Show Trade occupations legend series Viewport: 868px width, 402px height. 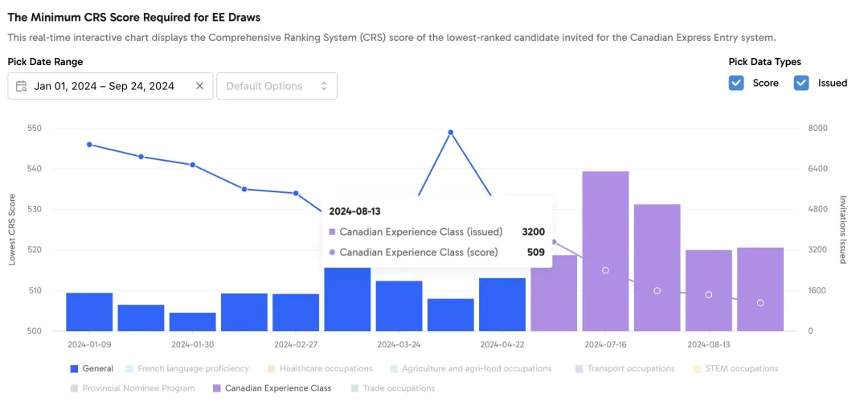(x=355, y=388)
